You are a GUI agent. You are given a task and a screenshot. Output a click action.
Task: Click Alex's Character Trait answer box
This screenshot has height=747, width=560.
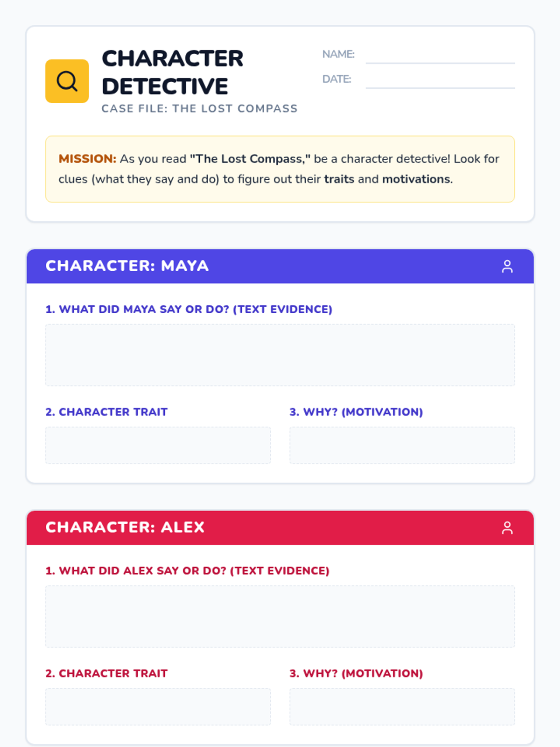click(x=158, y=706)
